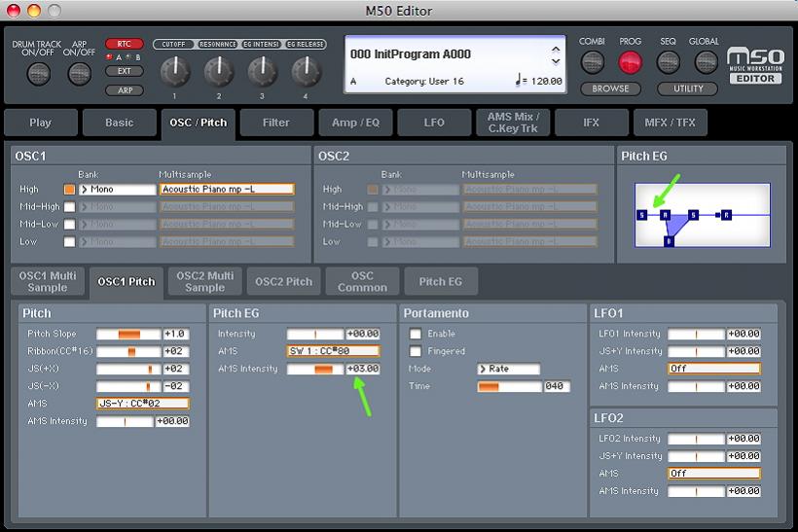The width and height of the screenshot is (798, 532).
Task: Select the EXT control mode button
Action: (125, 71)
